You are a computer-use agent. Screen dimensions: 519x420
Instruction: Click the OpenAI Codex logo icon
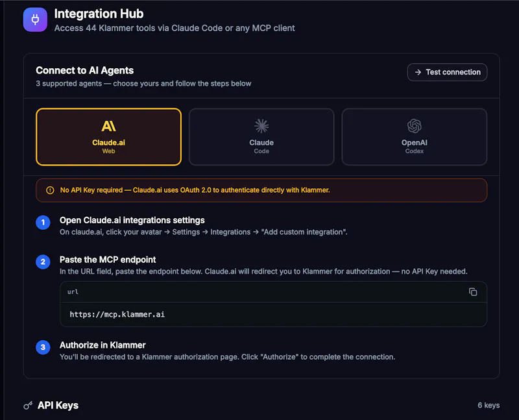pyautogui.click(x=415, y=126)
